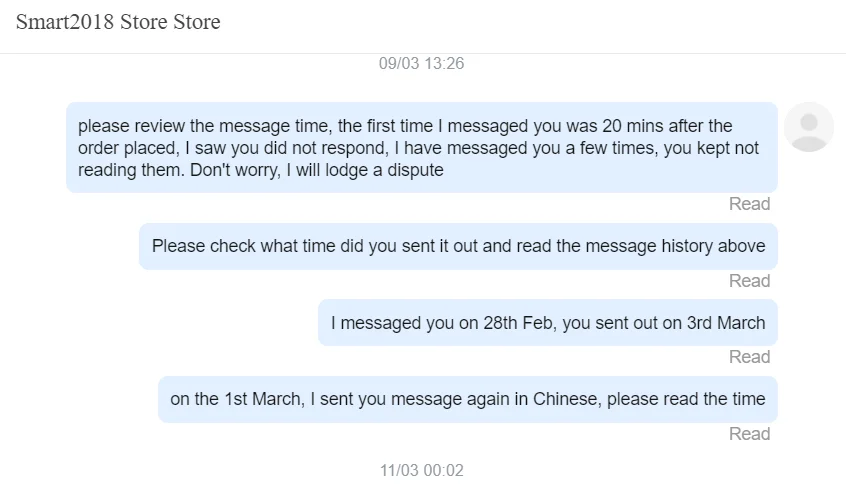
Task: Click the user avatar icon
Action: [x=808, y=127]
